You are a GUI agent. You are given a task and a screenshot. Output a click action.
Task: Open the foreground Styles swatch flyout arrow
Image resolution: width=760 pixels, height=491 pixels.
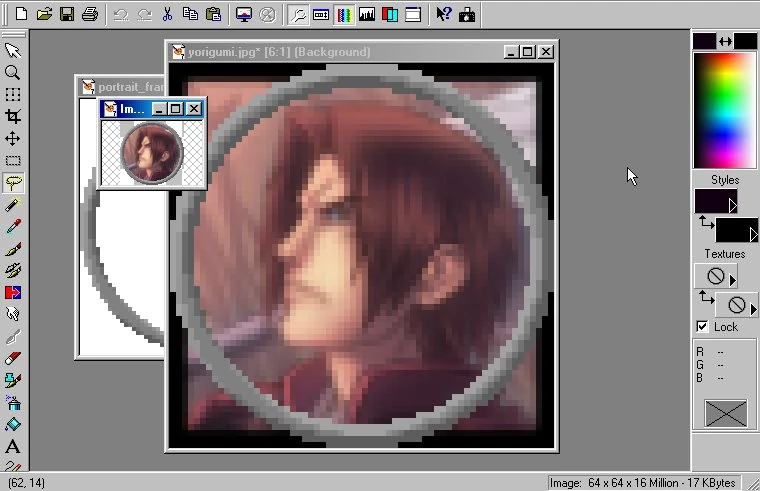tap(733, 206)
